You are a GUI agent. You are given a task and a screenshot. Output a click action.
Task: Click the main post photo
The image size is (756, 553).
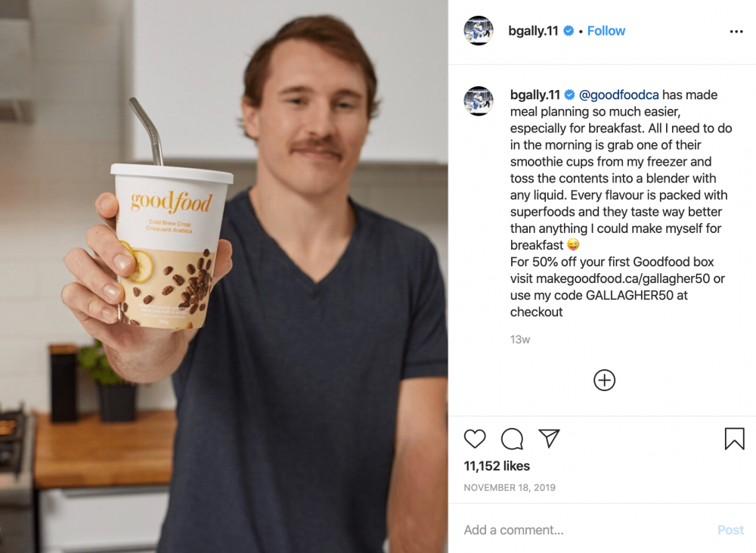click(x=224, y=277)
